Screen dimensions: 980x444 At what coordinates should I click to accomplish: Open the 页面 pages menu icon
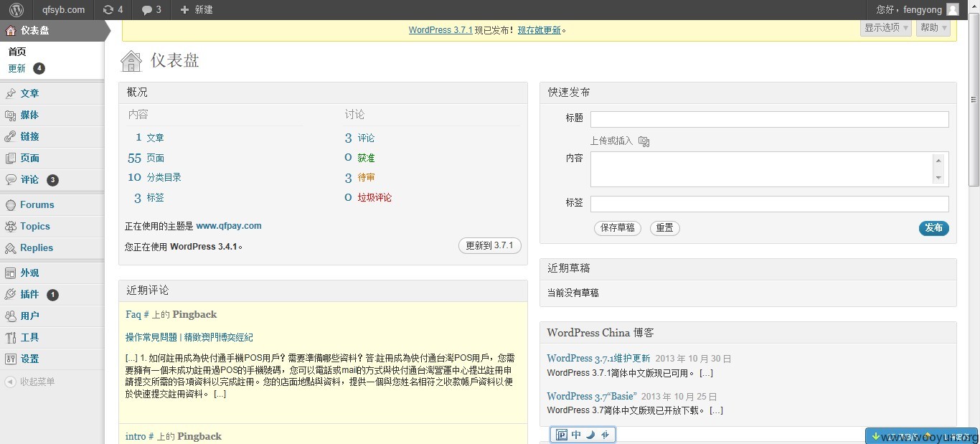tap(10, 158)
